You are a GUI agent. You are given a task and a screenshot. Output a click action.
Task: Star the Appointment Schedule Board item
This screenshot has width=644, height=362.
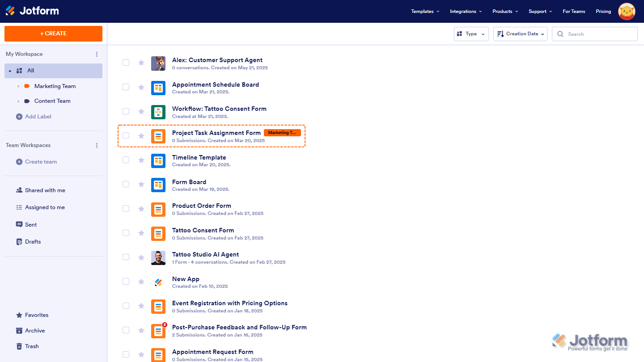click(141, 87)
